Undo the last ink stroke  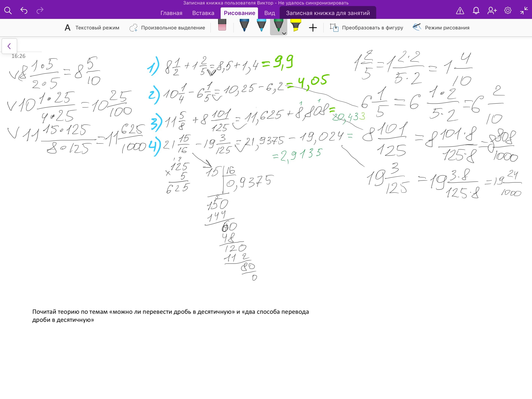point(24,11)
